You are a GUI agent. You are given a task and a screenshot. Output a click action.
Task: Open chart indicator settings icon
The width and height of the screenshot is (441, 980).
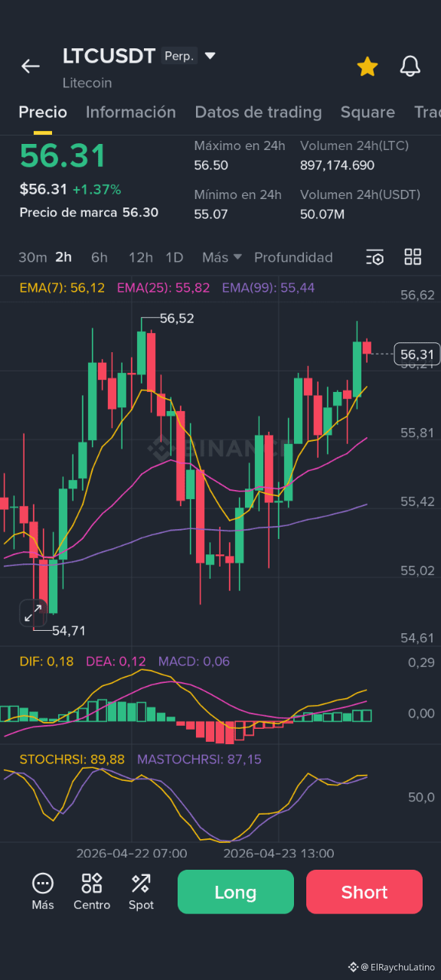374,257
